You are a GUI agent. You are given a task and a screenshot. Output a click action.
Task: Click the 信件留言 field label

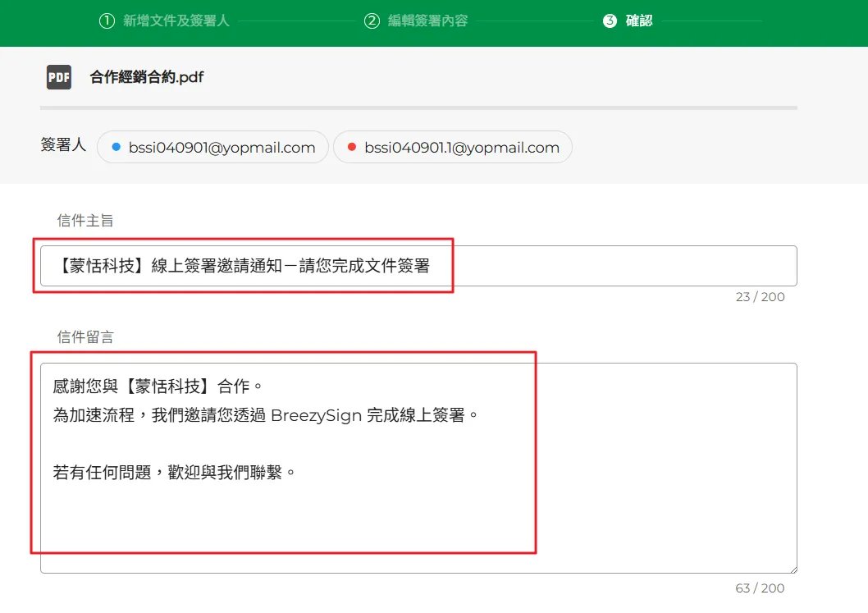point(85,337)
